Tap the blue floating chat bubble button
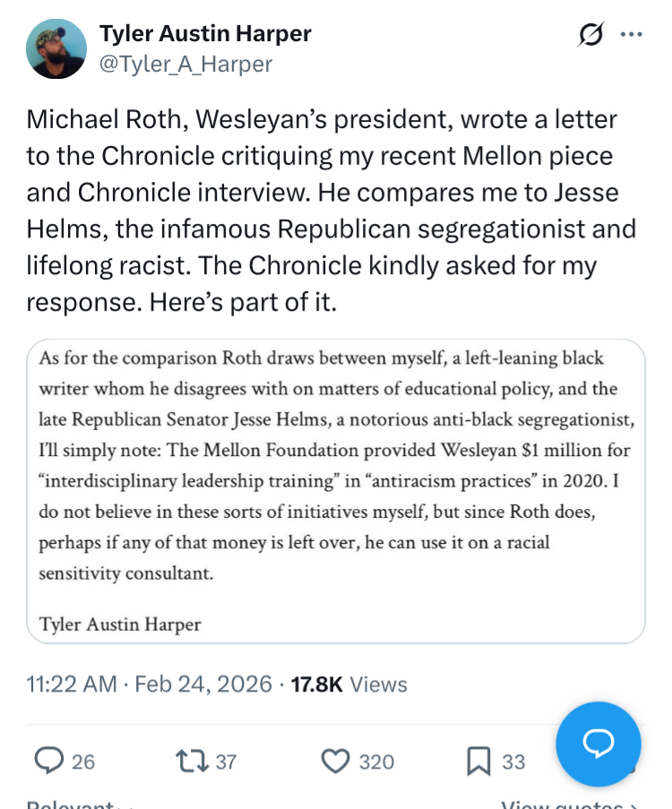This screenshot has width=672, height=809. [x=598, y=743]
